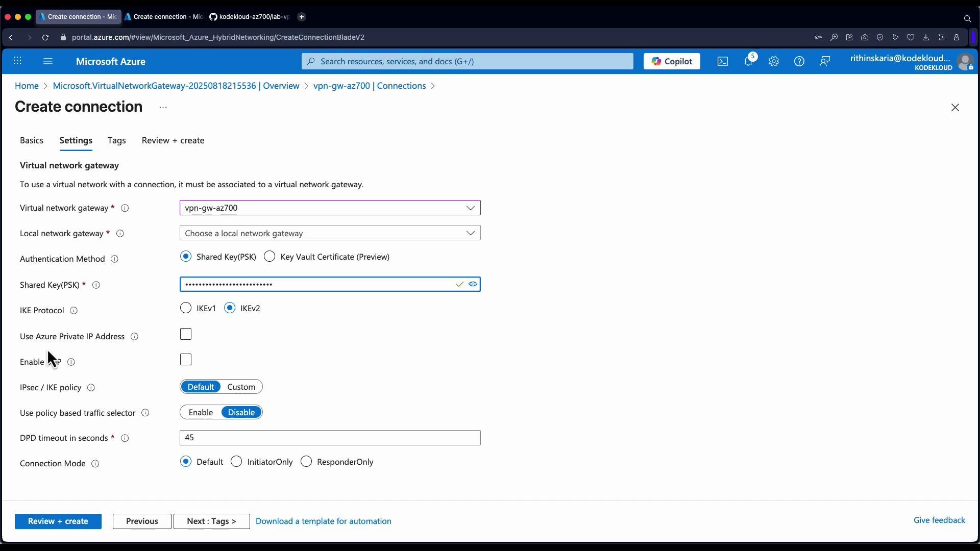Show info for IKE Protocol

pyautogui.click(x=73, y=311)
